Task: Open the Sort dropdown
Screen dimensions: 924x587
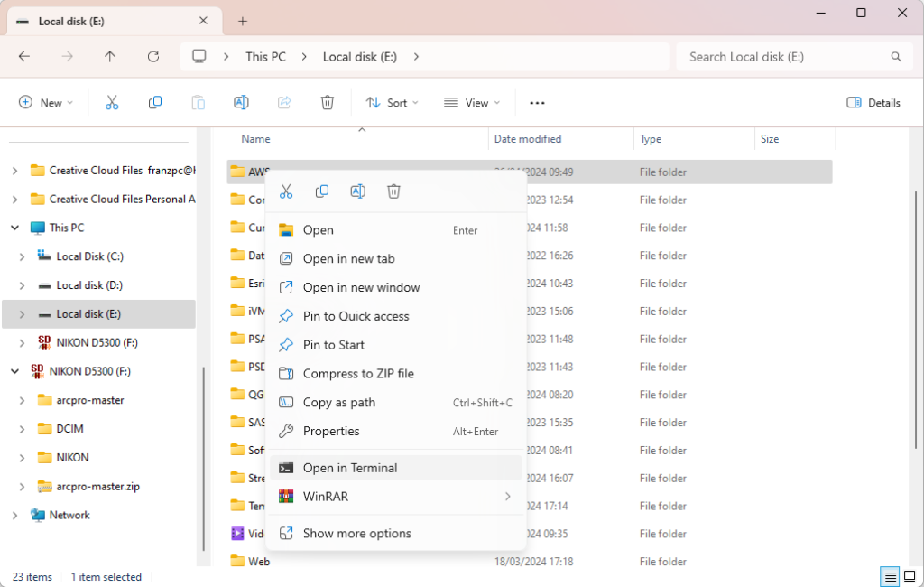Action: tap(393, 103)
